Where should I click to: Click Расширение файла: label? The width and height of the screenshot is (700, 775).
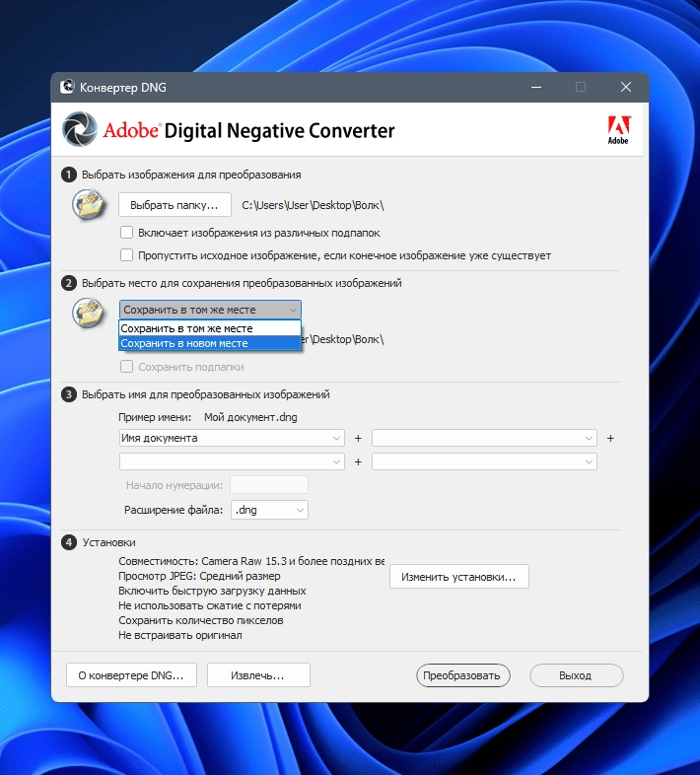pos(174,510)
